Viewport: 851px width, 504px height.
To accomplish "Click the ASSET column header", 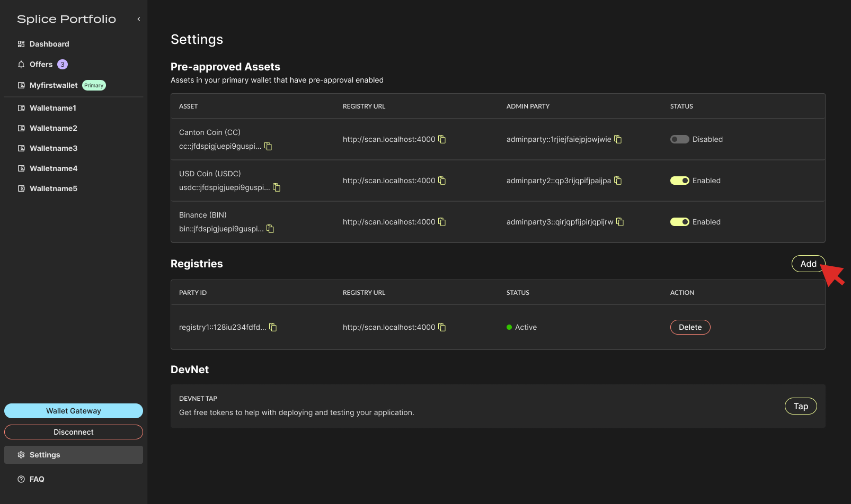I will click(x=188, y=106).
